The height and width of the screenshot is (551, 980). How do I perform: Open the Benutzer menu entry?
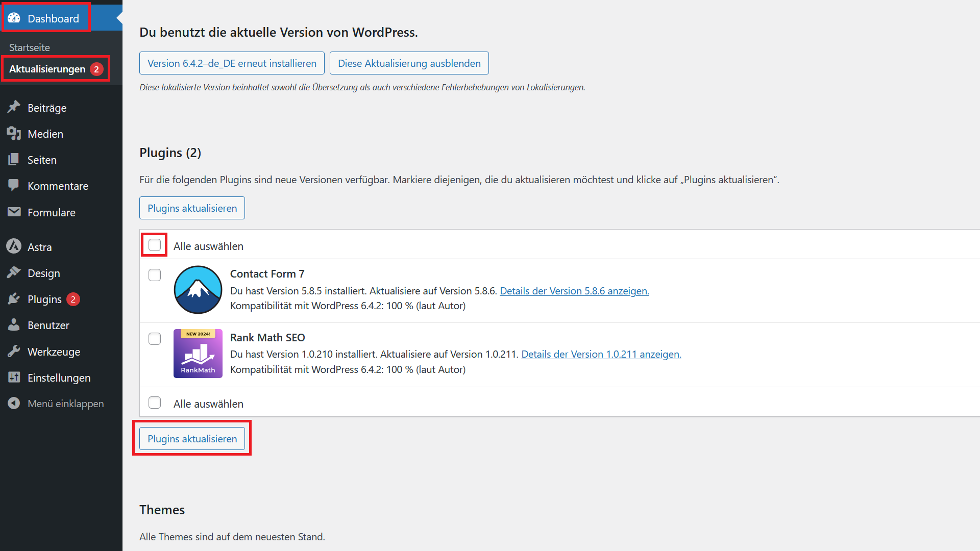pos(61,325)
